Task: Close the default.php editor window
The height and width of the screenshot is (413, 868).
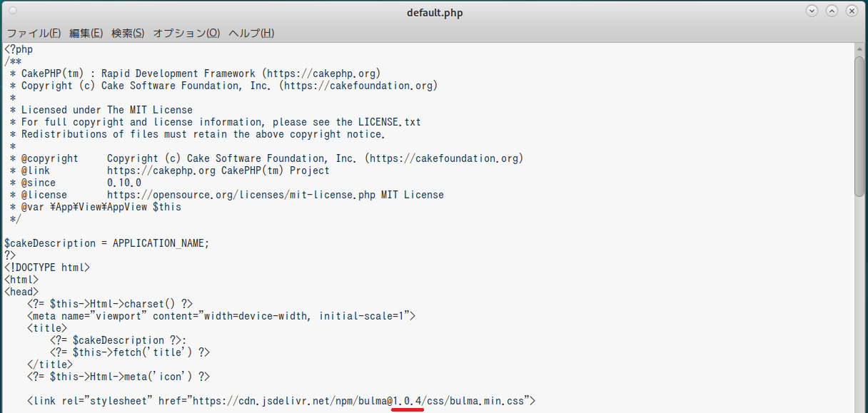Action: point(852,11)
